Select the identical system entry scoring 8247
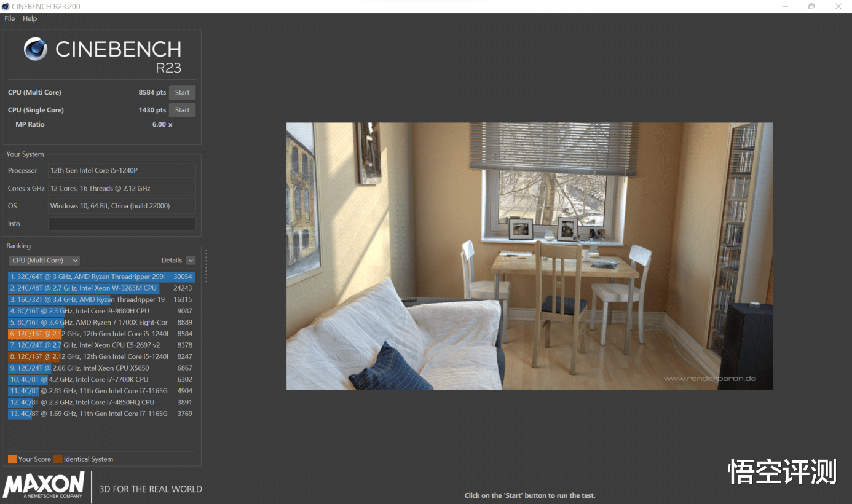 [101, 356]
